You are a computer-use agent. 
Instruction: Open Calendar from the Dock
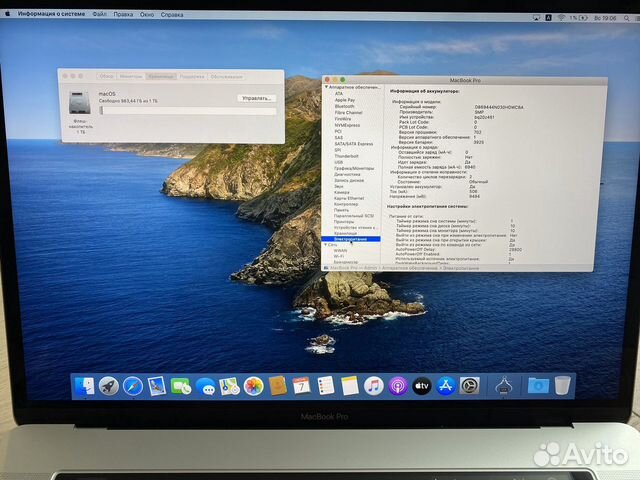coord(301,386)
